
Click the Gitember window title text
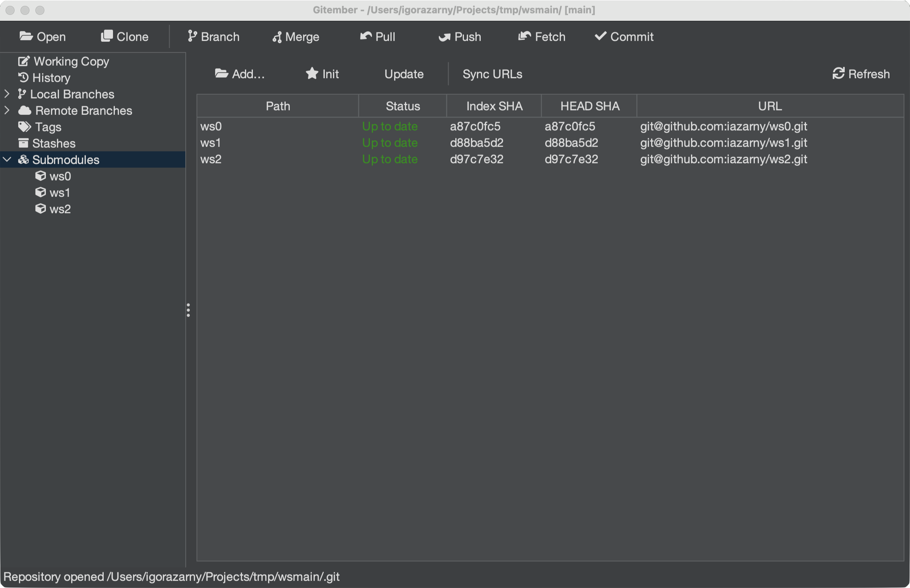pos(454,10)
